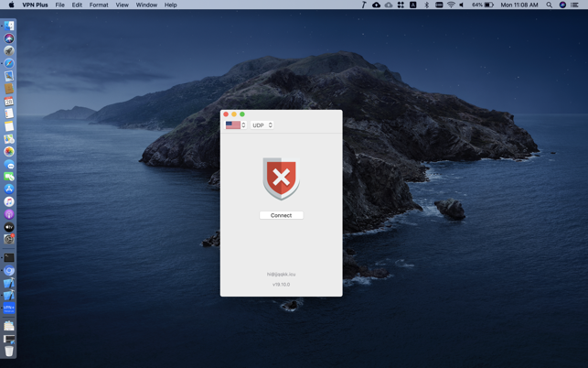Image resolution: width=588 pixels, height=368 pixels.
Task: Close the VPN Plus window
Action: 226,114
